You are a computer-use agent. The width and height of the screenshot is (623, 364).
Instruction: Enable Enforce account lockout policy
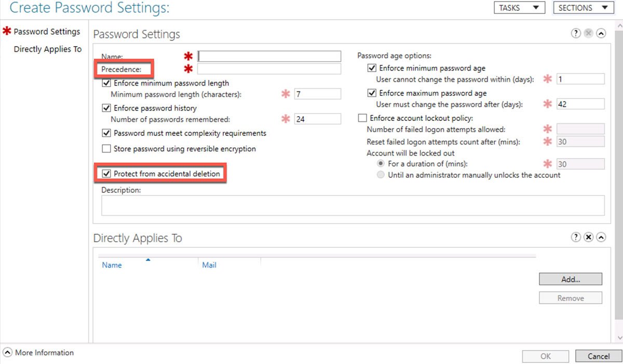(362, 118)
